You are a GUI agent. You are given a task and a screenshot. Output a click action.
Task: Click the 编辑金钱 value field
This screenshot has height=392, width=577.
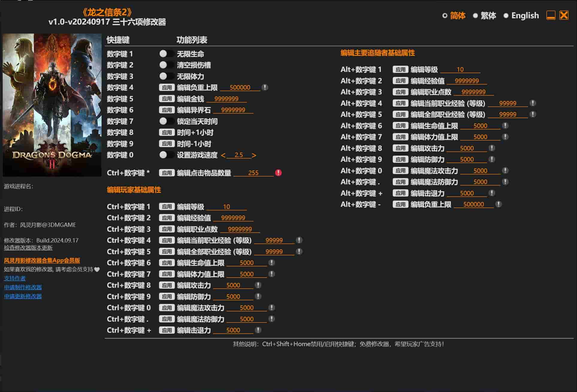tap(226, 99)
